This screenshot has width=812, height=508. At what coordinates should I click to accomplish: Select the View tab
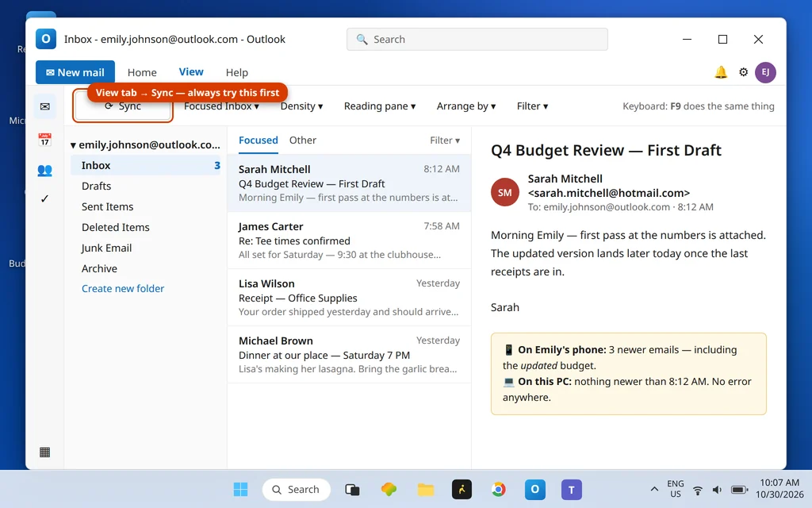(191, 72)
